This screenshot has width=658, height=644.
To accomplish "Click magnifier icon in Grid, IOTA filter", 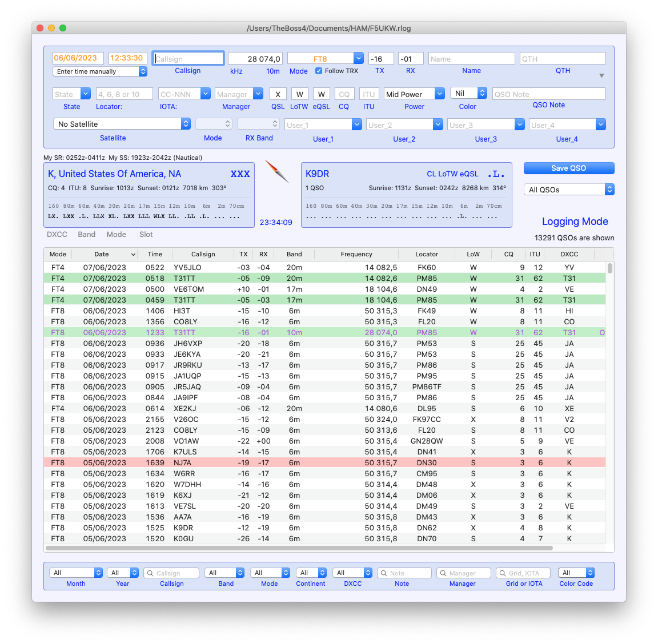I will tap(502, 573).
